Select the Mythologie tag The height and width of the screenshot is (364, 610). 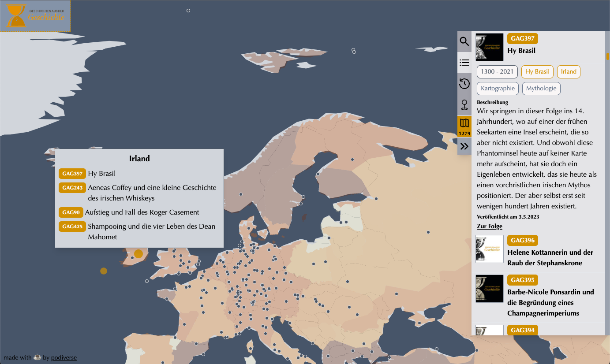(x=541, y=89)
